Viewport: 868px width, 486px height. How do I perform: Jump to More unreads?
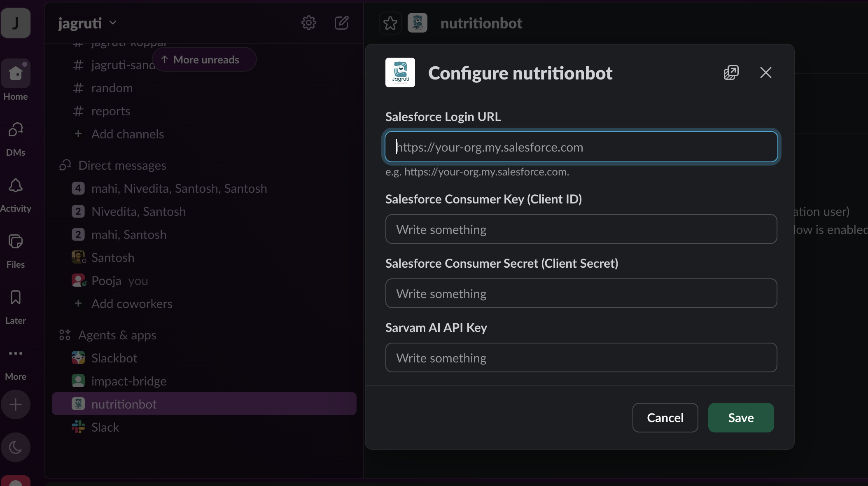[x=204, y=60]
